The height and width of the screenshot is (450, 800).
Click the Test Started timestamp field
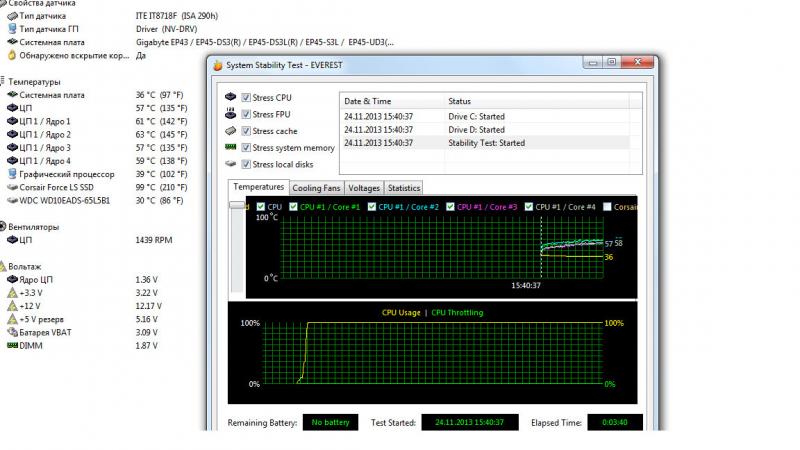[470, 422]
